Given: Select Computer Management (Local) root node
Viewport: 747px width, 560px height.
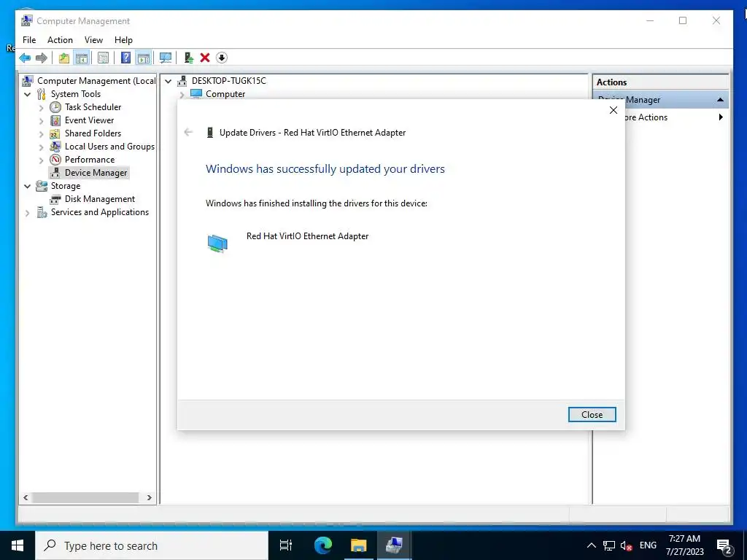Looking at the screenshot, I should click(x=96, y=81).
